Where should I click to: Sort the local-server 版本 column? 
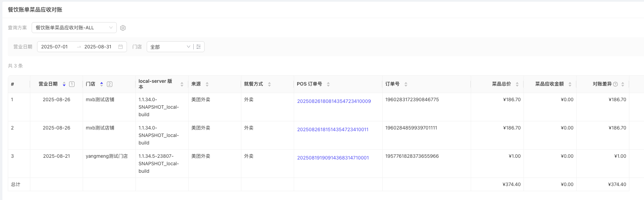(x=182, y=84)
